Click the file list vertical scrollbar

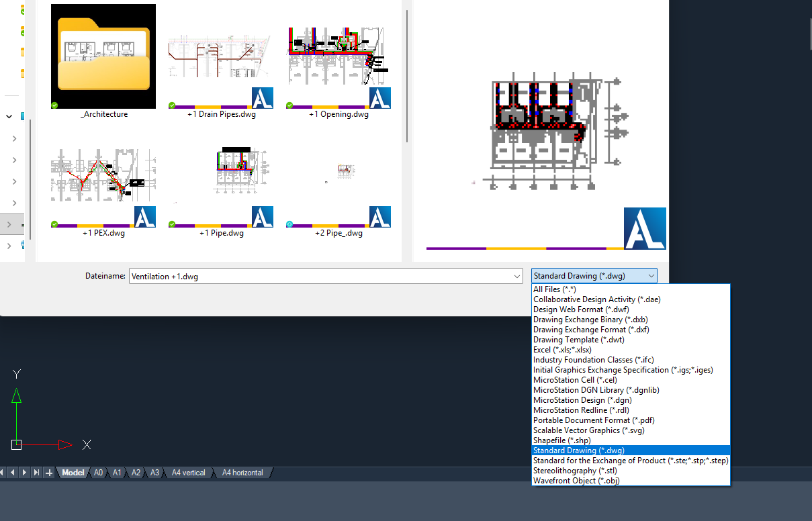point(406,74)
